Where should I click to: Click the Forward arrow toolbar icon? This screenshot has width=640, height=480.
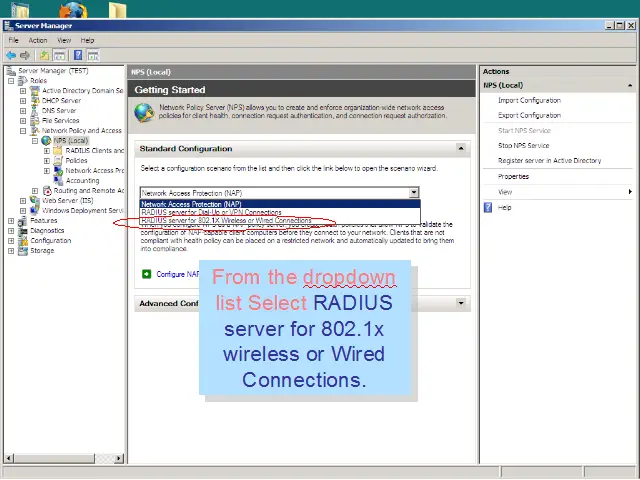(25, 56)
